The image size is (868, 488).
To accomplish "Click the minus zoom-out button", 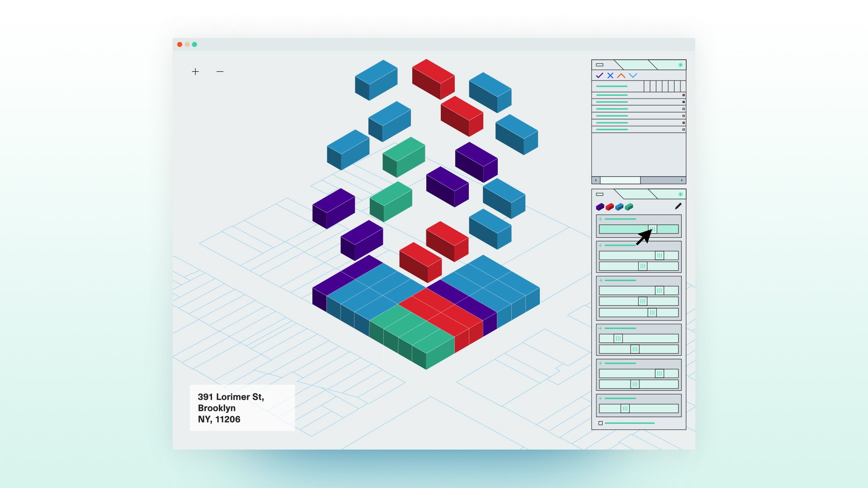I will [220, 71].
